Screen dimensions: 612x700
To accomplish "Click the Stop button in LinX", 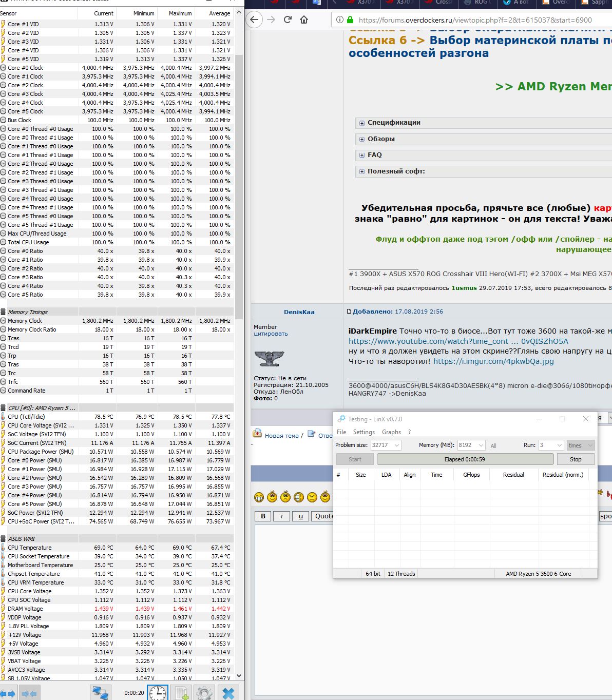I will click(x=576, y=459).
